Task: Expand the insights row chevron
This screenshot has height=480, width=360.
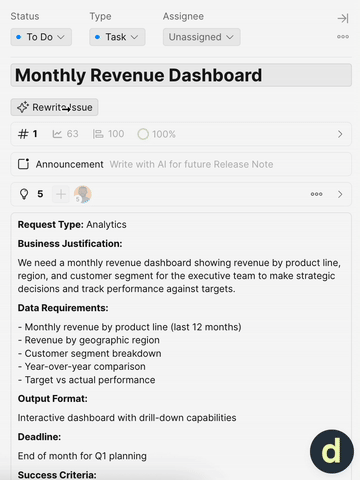Action: (x=340, y=194)
